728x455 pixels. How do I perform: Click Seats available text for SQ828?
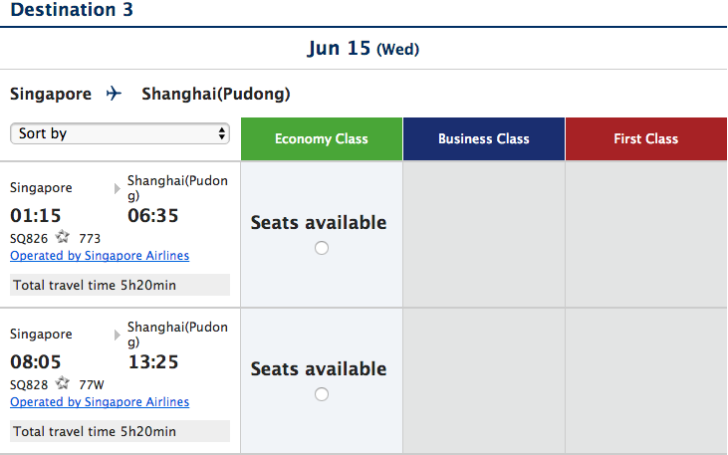318,369
